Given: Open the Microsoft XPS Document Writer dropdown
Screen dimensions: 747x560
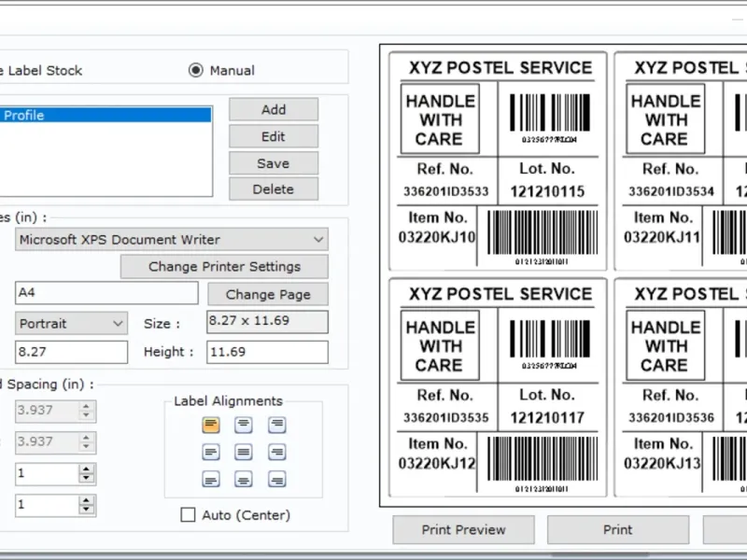Looking at the screenshot, I should [x=172, y=240].
